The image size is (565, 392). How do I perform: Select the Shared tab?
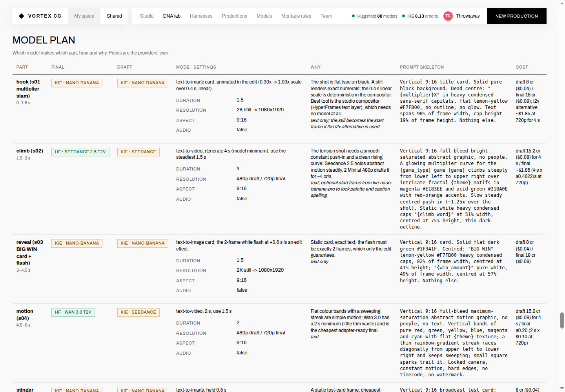coord(114,16)
